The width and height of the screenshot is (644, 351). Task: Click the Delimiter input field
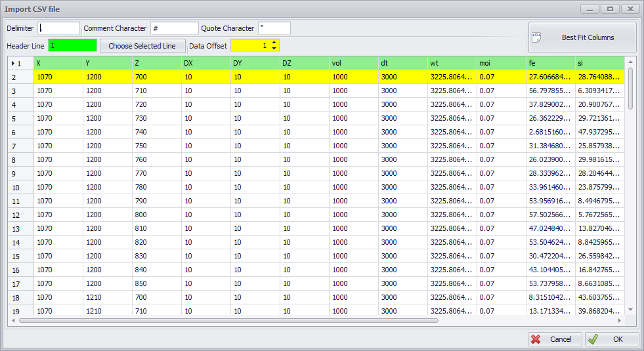58,28
